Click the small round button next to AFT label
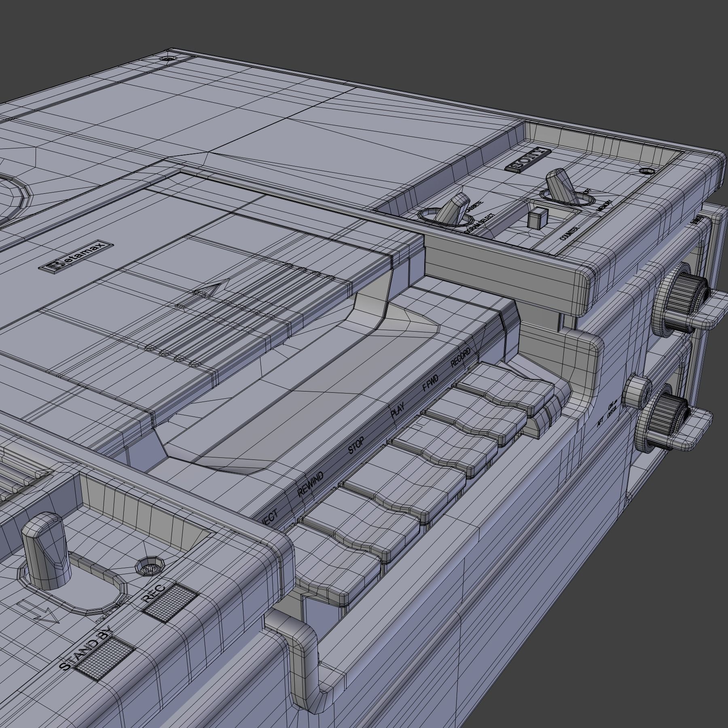Viewport: 728px width, 728px height. [x=637, y=392]
